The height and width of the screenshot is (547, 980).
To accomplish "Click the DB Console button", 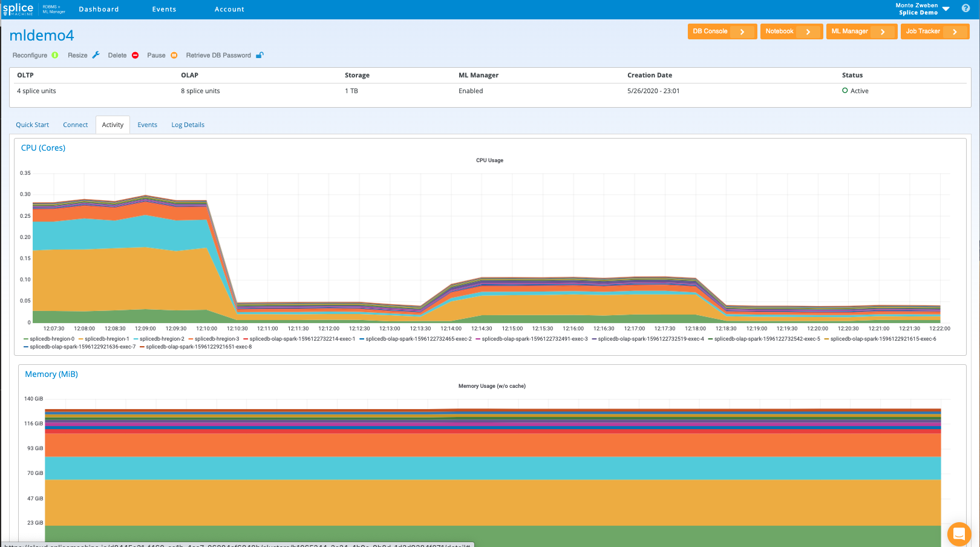I will [722, 31].
